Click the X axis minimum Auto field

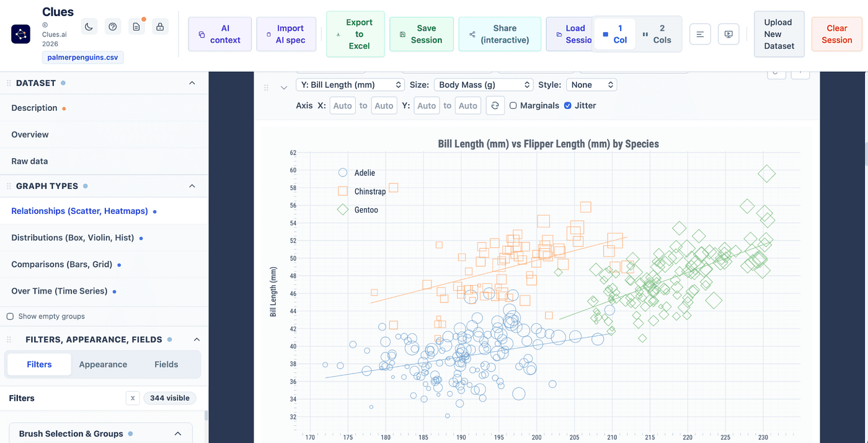pyautogui.click(x=343, y=106)
